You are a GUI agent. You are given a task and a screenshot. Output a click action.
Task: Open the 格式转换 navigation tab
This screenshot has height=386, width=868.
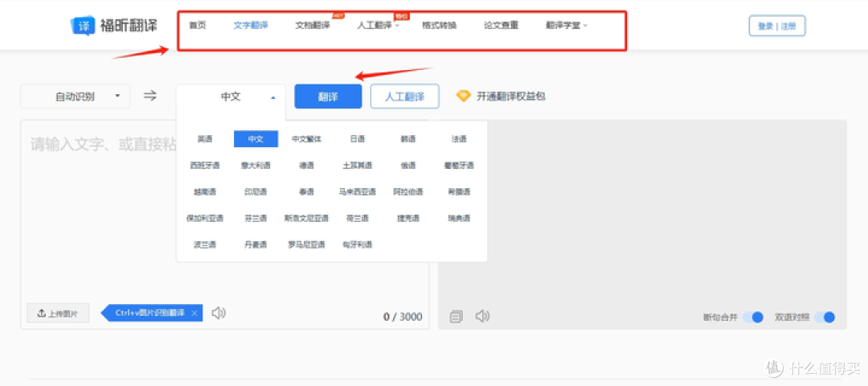click(x=440, y=26)
